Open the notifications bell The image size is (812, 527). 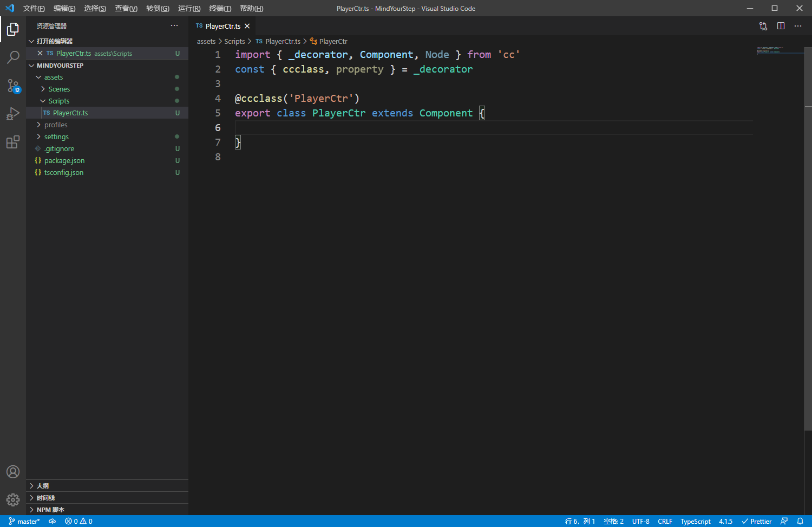pyautogui.click(x=800, y=521)
